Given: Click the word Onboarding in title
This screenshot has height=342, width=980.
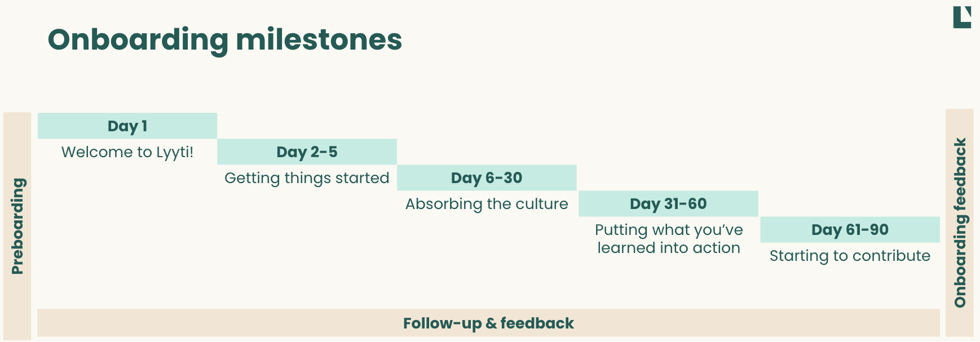Looking at the screenshot, I should coord(138,39).
